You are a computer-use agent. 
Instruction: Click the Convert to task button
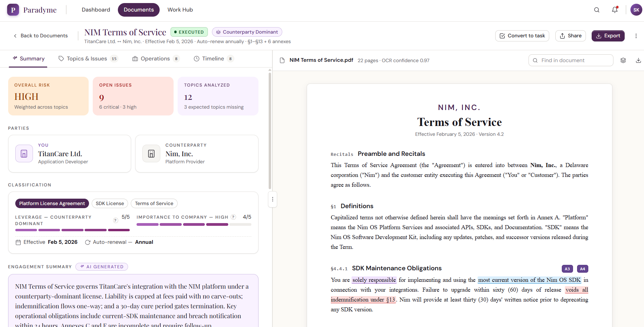[x=522, y=36]
